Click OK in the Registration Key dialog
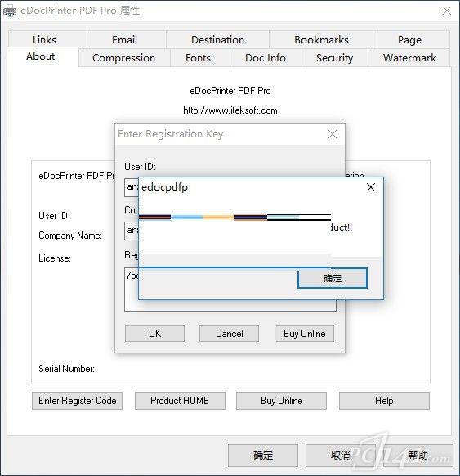 click(x=154, y=334)
